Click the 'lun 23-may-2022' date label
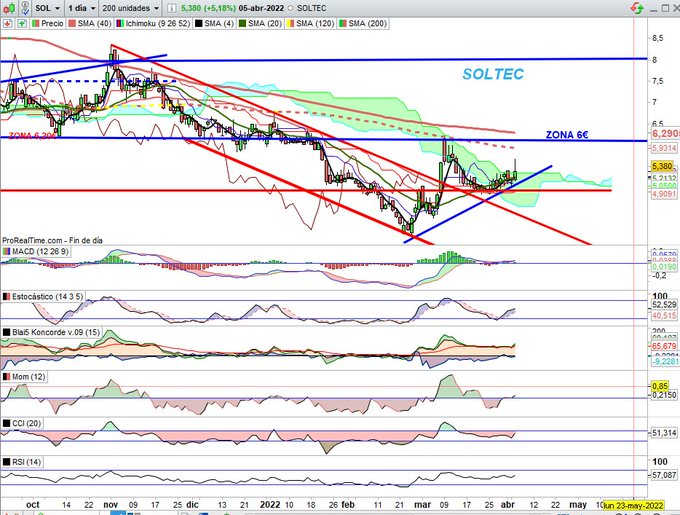Viewport: 680px width, 515px height. pos(633,505)
